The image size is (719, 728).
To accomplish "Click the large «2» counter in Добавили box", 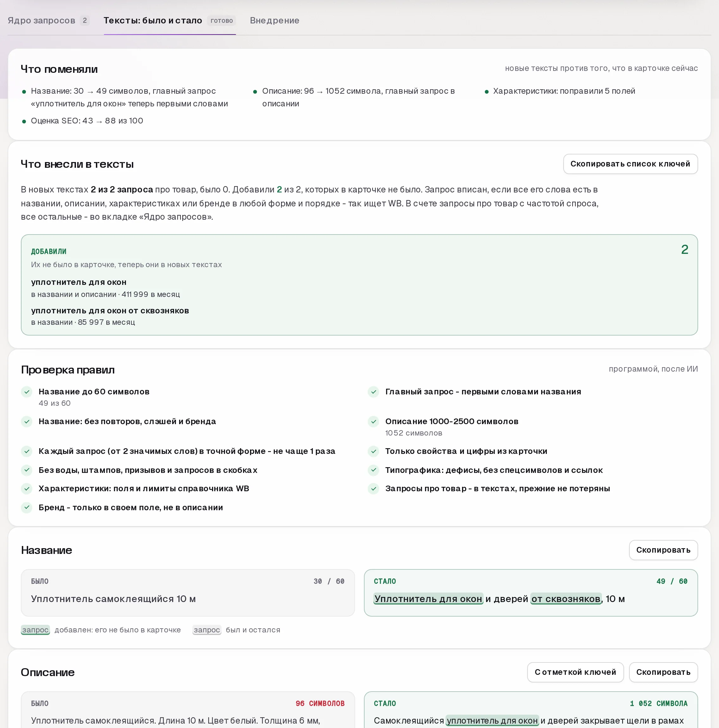I will point(684,249).
